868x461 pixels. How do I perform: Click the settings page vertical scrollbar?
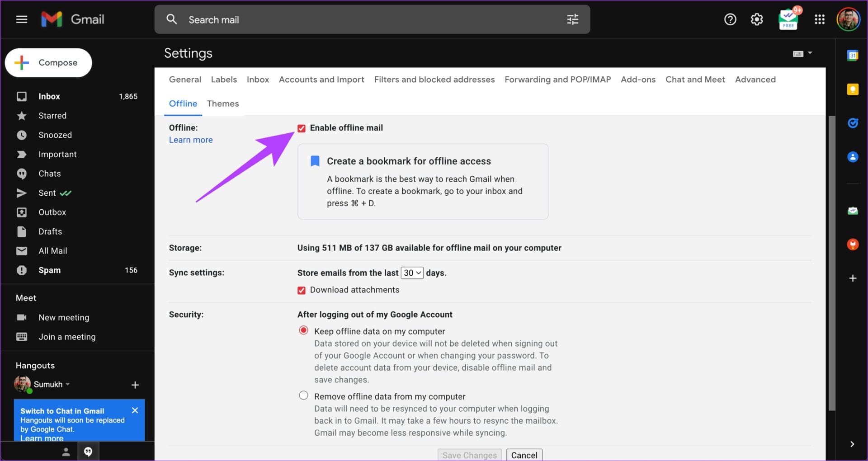[x=831, y=263]
